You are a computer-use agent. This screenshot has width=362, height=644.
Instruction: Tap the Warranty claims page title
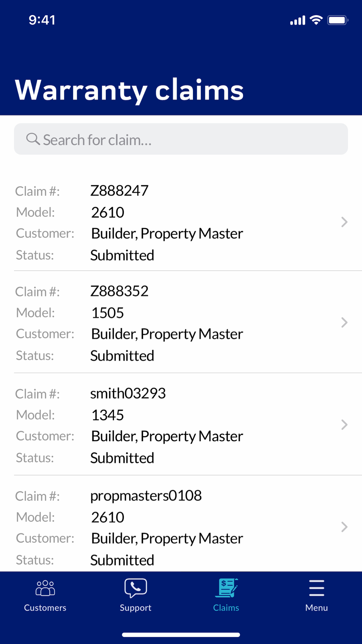tap(129, 90)
